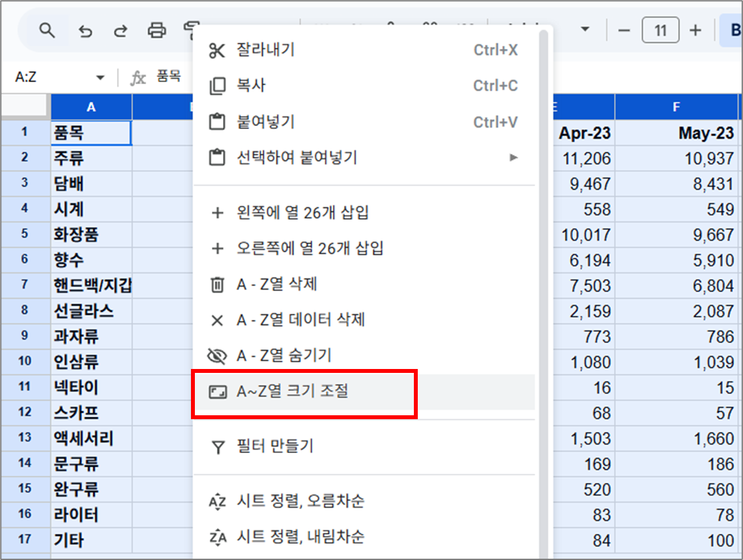Select column F header
Screen dimensions: 743x560
tap(676, 107)
